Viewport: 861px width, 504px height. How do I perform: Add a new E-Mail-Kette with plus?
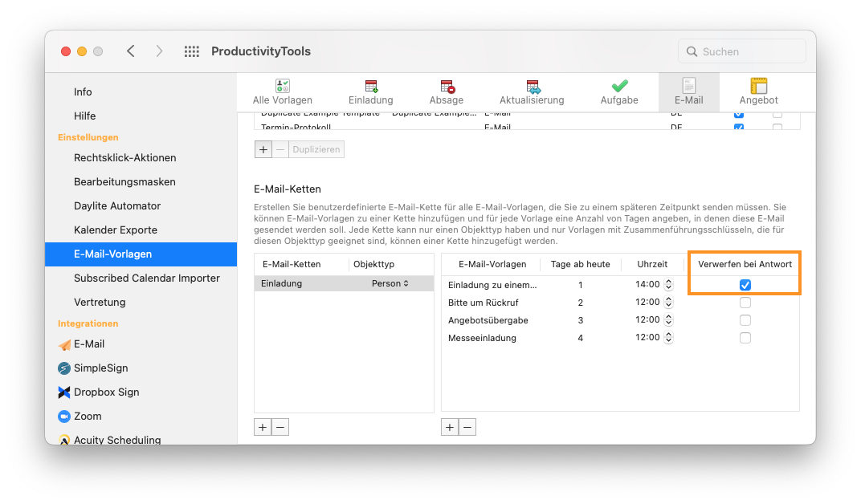pyautogui.click(x=263, y=427)
